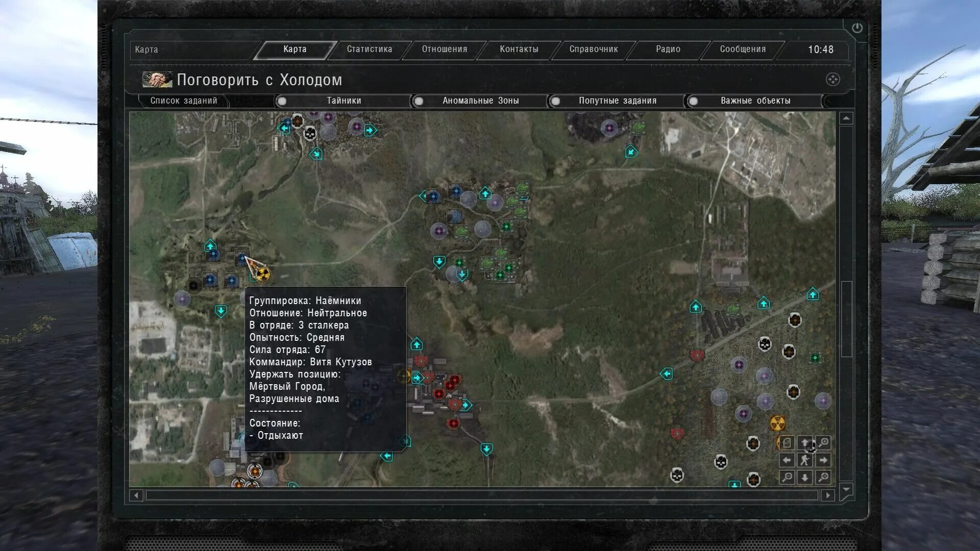Enable the Попутные задания filter

point(556,101)
